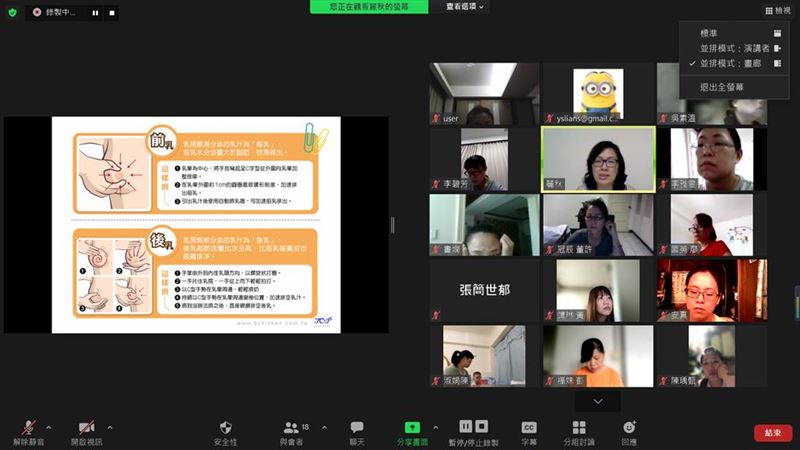Click the shared slide showing 前乳 and 後乳
The height and width of the screenshot is (450, 800).
[x=196, y=225]
